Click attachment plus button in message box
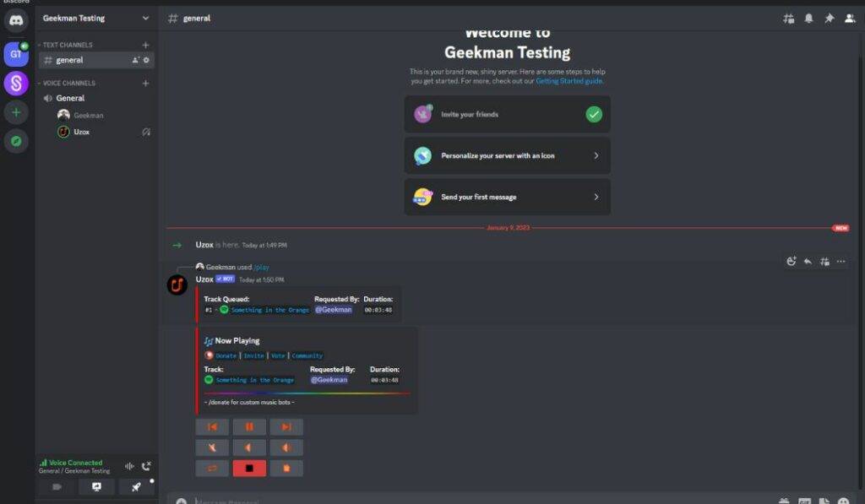 coord(181,501)
